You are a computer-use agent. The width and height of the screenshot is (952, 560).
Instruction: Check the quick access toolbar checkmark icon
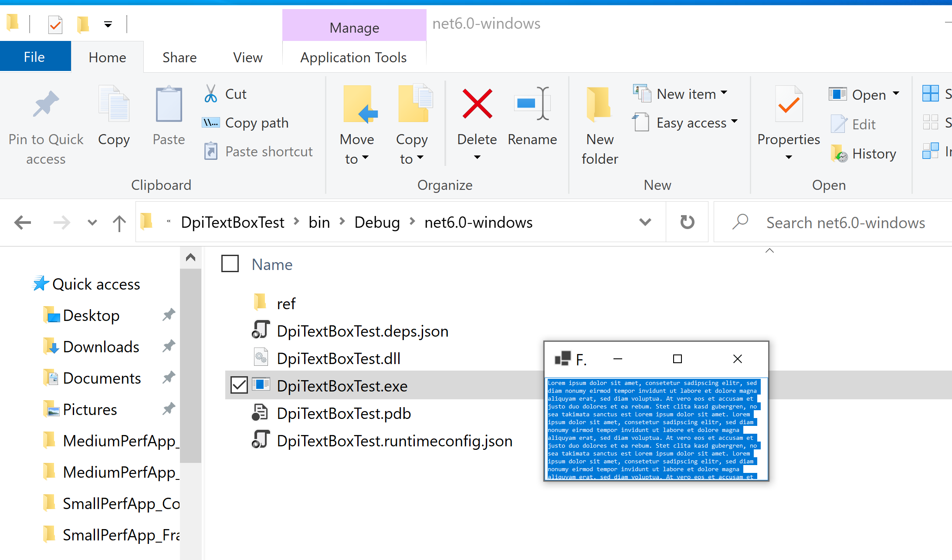click(x=55, y=24)
